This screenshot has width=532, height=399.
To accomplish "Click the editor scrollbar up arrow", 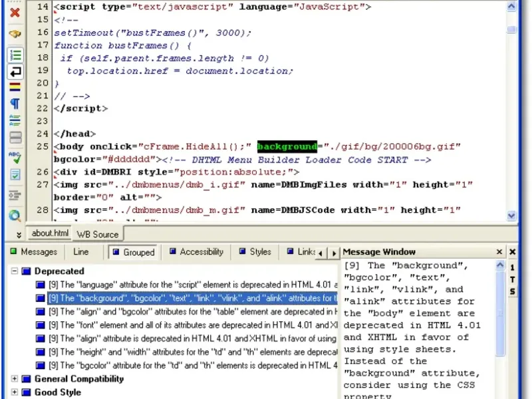I will point(511,6).
